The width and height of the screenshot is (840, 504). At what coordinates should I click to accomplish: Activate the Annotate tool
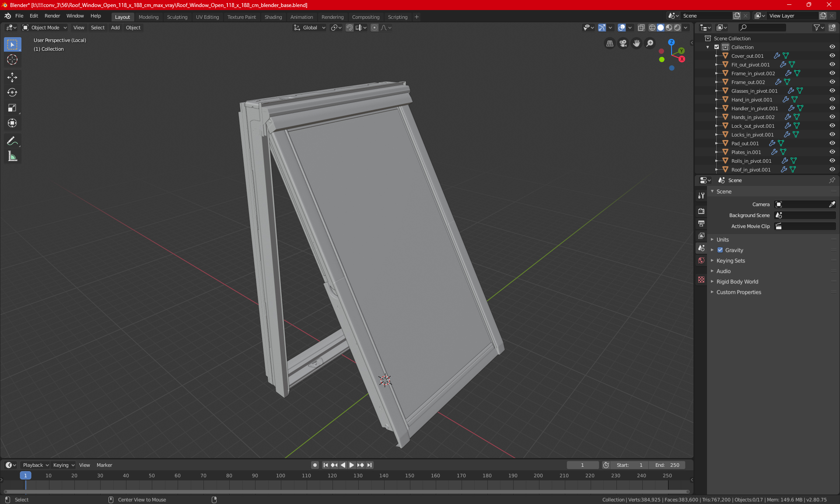pyautogui.click(x=12, y=141)
